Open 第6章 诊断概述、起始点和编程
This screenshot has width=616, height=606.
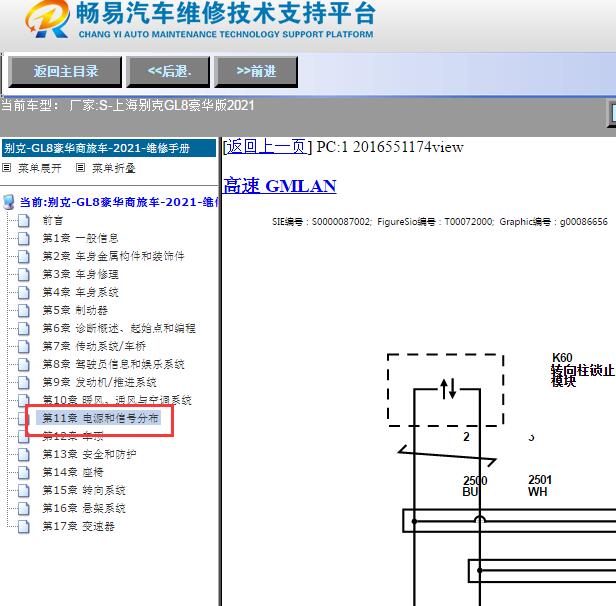coord(119,328)
